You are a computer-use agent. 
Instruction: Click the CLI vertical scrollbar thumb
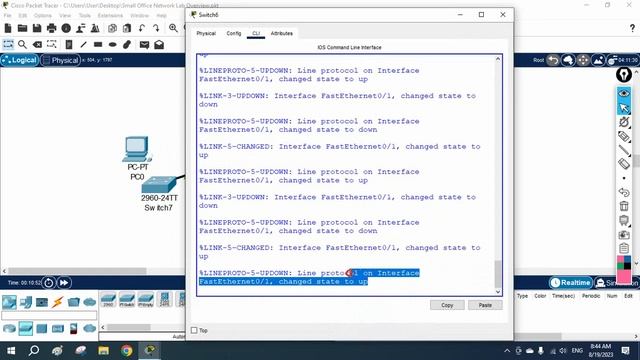[498, 274]
